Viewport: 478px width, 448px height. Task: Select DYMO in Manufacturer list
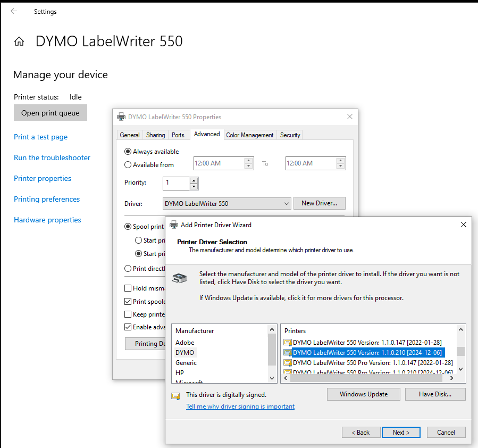[185, 353]
